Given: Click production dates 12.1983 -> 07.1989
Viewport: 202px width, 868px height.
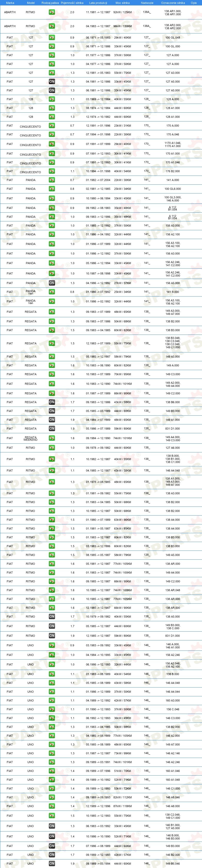Looking at the screenshot, I should click(98, 343).
